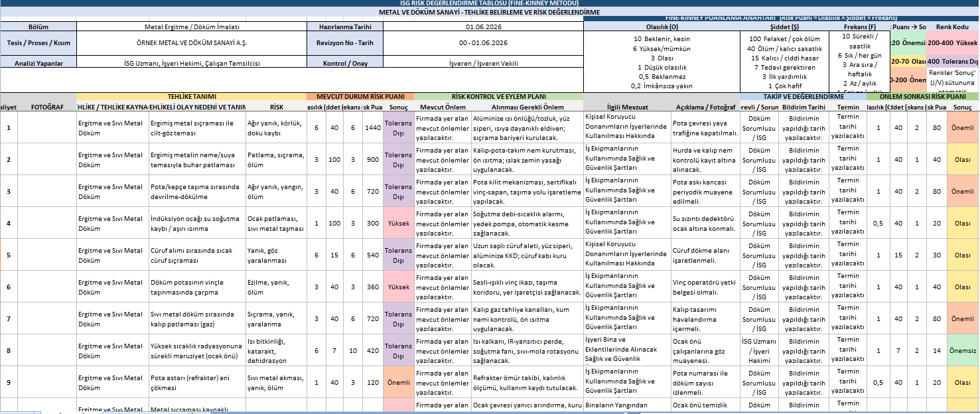Viewport: 980px width, 414px height.
Task: Click the pink 'Yüksek' result in row 4
Action: point(398,223)
